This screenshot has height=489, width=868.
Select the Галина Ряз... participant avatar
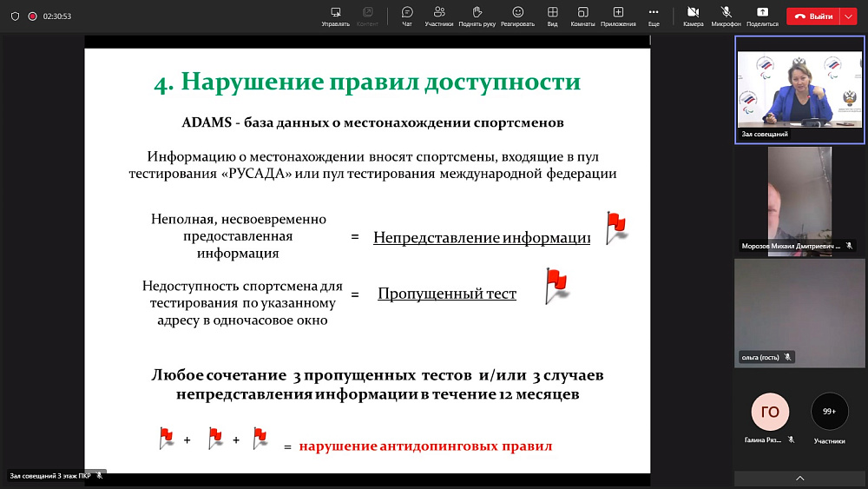point(769,413)
